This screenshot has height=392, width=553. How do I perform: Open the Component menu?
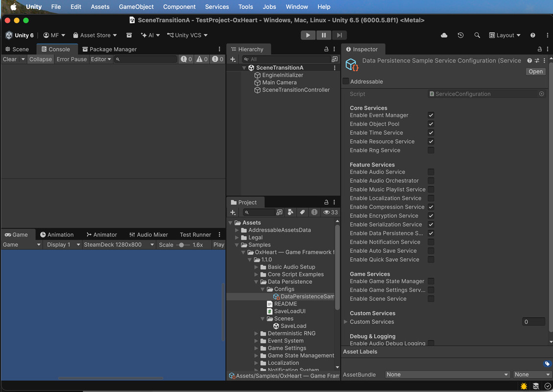pyautogui.click(x=179, y=7)
